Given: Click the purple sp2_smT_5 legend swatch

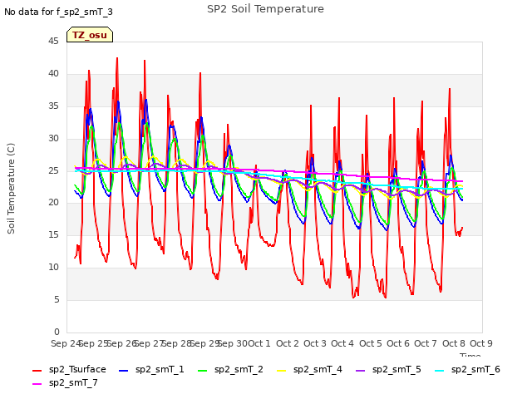Looking at the screenshot, I should tap(360, 371).
